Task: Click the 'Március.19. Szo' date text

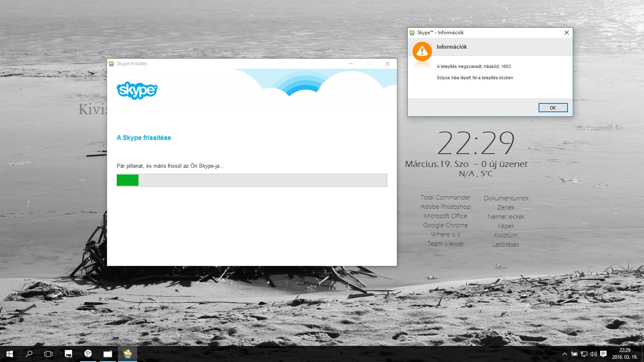Action: click(437, 164)
